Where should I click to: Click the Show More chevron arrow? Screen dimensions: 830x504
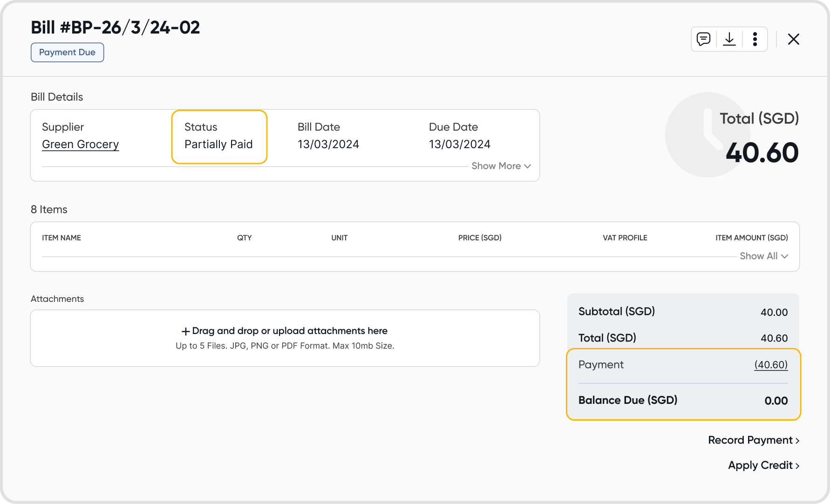pos(527,166)
